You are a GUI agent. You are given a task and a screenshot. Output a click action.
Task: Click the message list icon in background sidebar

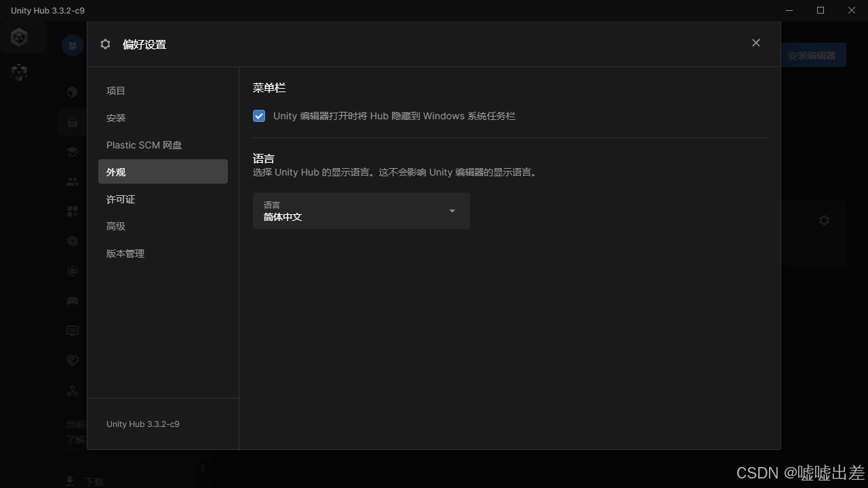[73, 331]
